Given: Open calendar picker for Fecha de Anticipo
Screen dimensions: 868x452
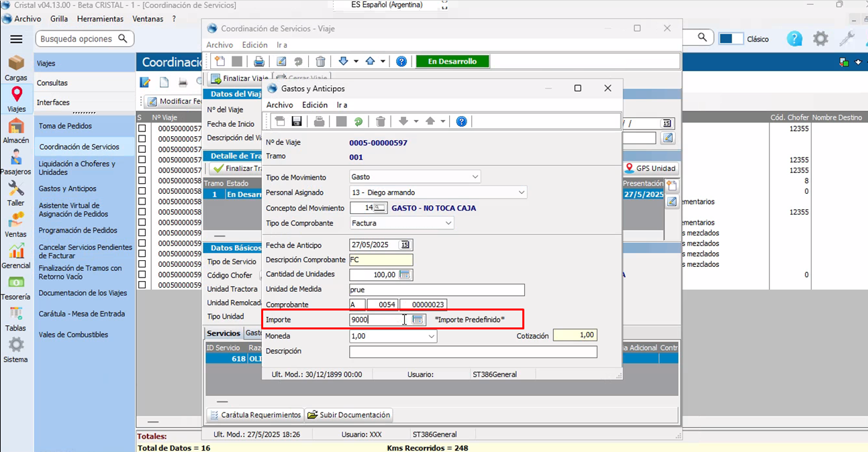Looking at the screenshot, I should pyautogui.click(x=405, y=245).
